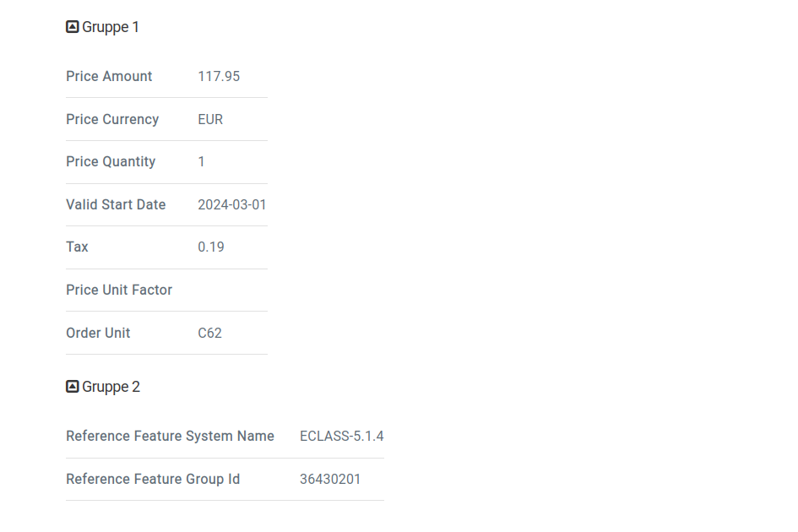
Task: Click the Reference Feature Group Id label
Action: tap(153, 479)
